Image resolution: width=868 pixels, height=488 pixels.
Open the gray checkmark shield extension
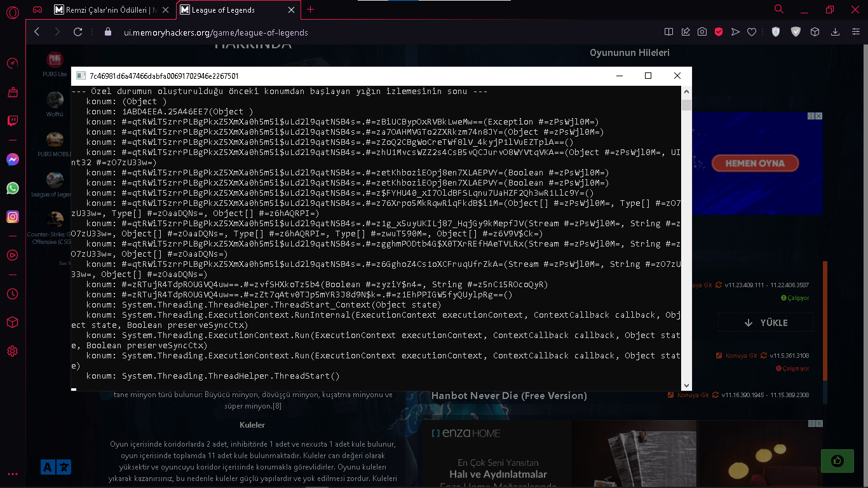pyautogui.click(x=796, y=32)
